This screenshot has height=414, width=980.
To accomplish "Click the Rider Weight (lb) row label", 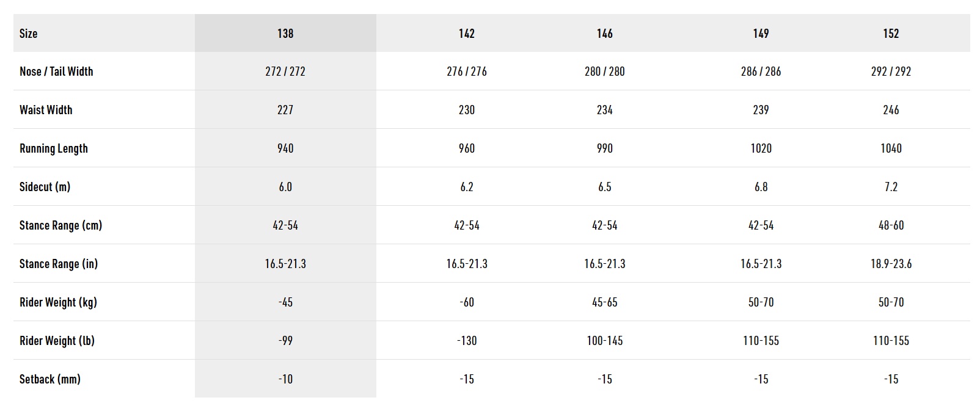I will 57,341.
